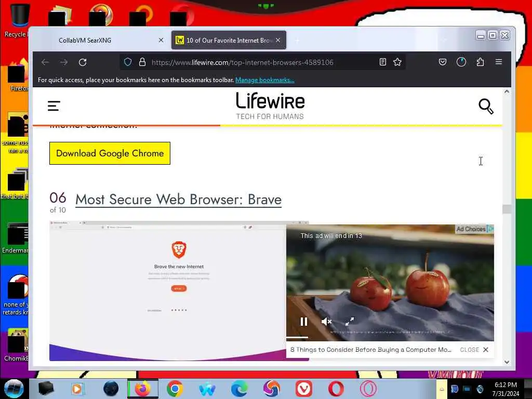Viewport: 532px width, 399px height.
Task: Close the Lifewire article tab
Action: [278, 41]
